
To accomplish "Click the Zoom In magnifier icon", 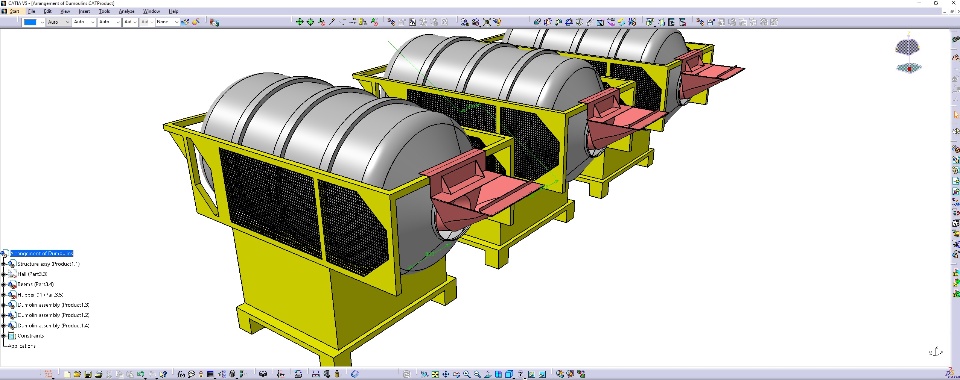I will point(467,374).
